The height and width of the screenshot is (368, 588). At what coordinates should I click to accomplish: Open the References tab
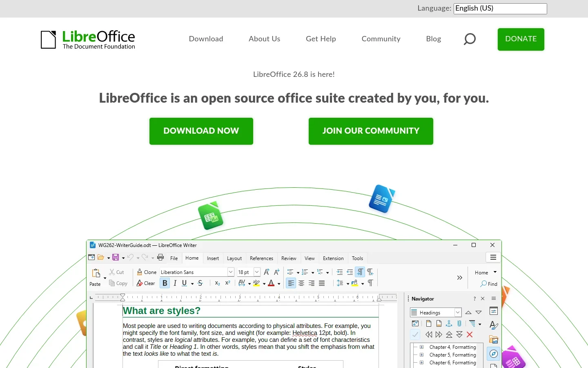261,258
